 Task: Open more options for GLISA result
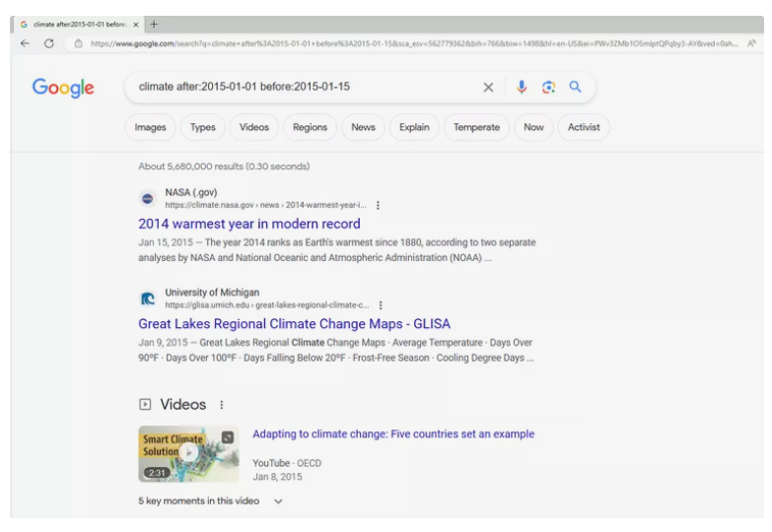[381, 305]
